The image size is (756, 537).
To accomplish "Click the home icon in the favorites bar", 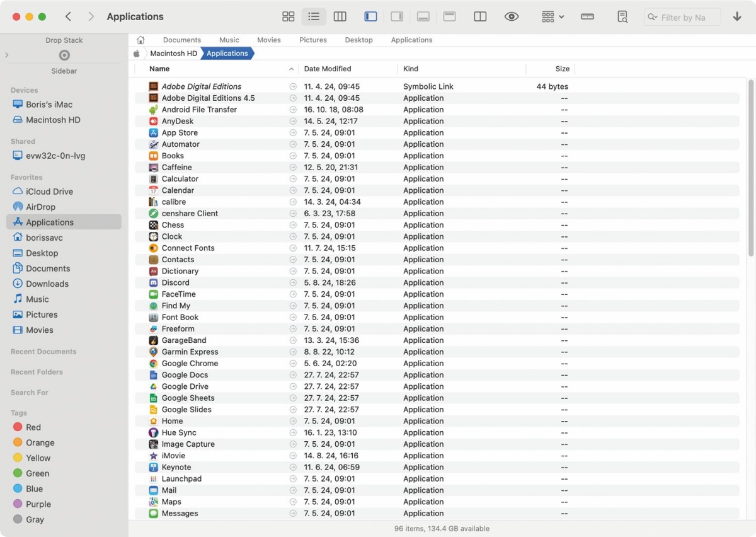I will coord(140,40).
